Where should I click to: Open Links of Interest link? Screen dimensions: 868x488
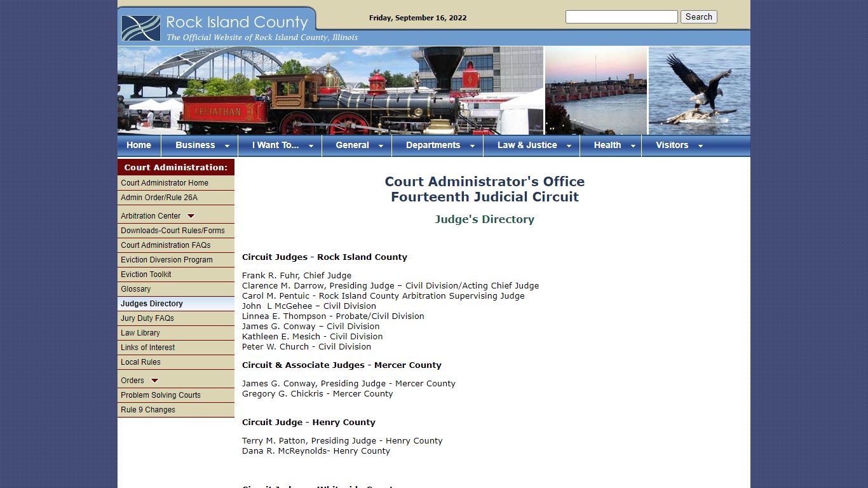coord(176,348)
